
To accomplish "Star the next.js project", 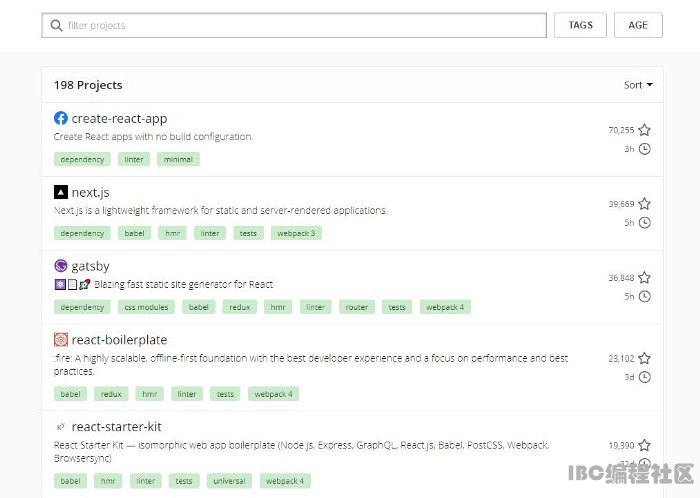I will coord(644,204).
